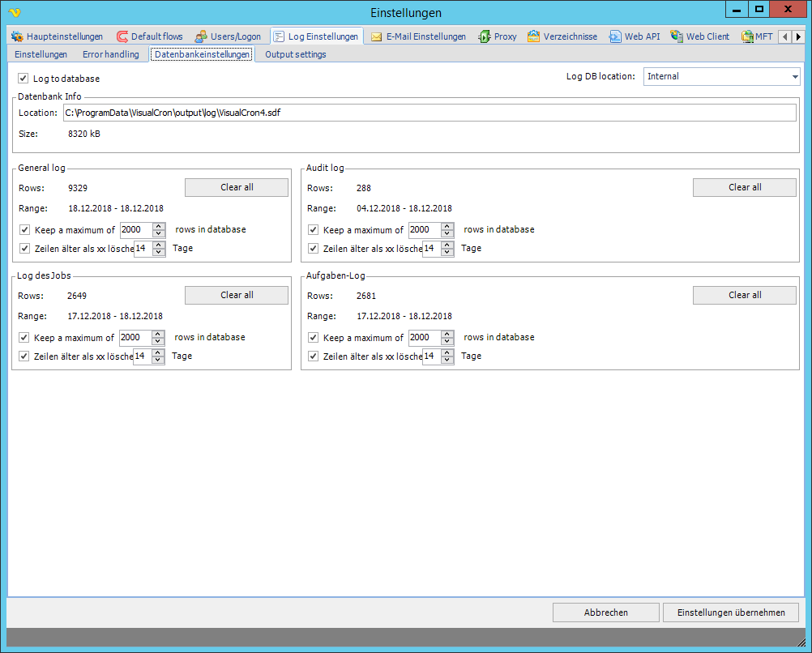The height and width of the screenshot is (653, 812).
Task: Open the Log DB location dropdown
Action: point(794,76)
